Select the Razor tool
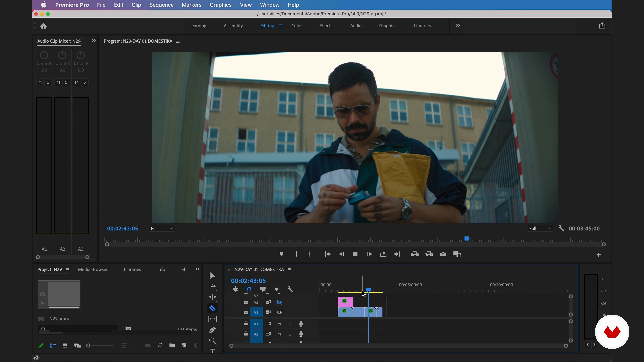The width and height of the screenshot is (644, 362). [x=212, y=309]
